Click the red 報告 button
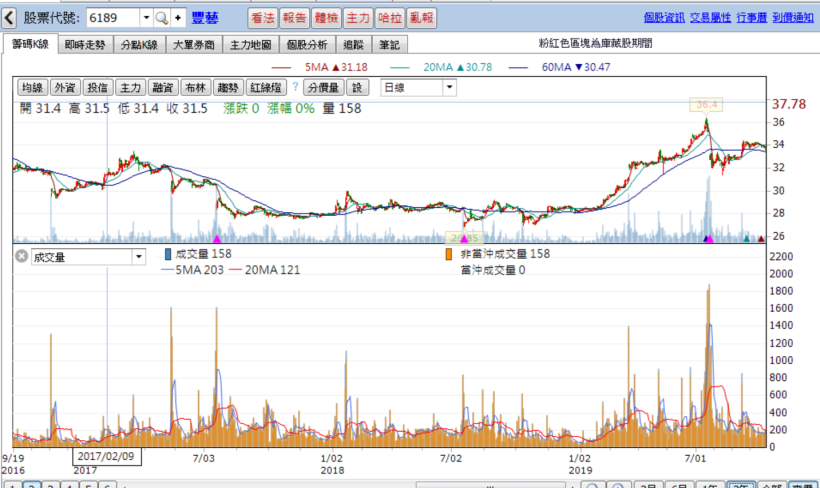The width and height of the screenshot is (820, 488). click(294, 18)
